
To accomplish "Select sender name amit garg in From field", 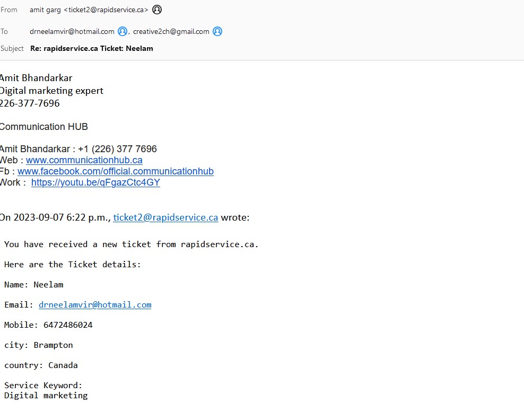I will point(45,10).
